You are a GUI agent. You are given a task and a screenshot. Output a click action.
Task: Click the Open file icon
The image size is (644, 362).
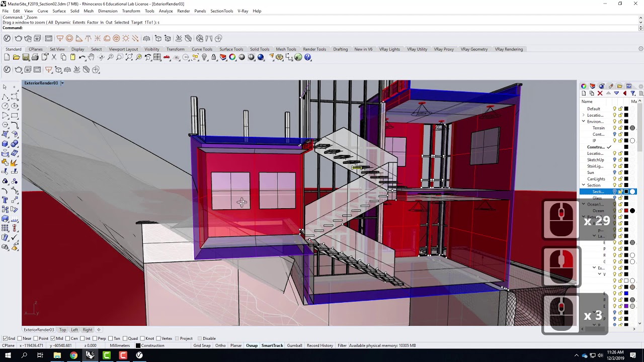(17, 57)
